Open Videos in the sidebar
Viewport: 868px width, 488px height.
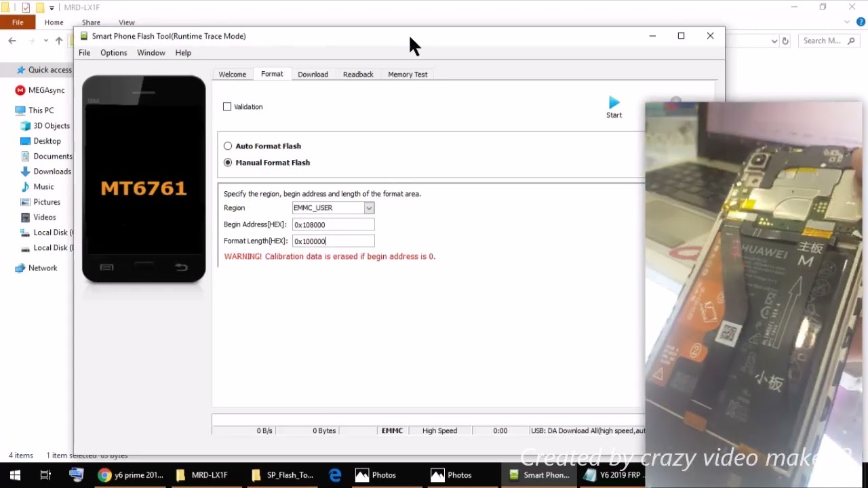39,218
